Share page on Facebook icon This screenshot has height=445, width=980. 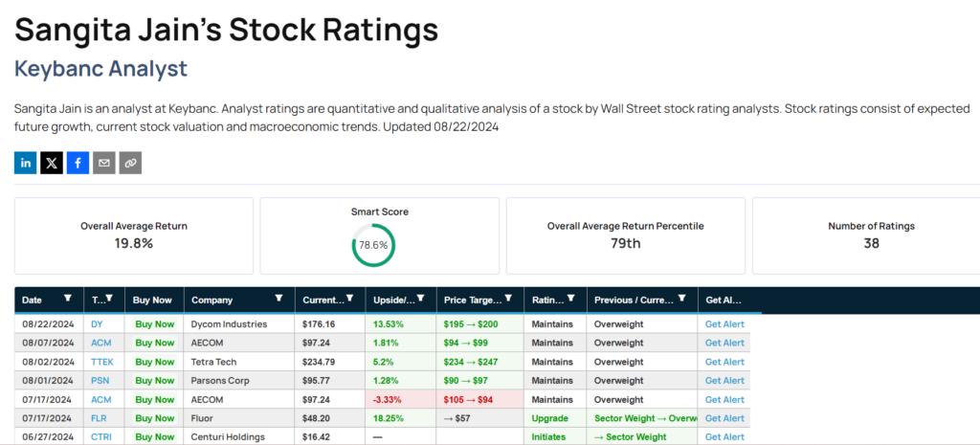tap(78, 163)
